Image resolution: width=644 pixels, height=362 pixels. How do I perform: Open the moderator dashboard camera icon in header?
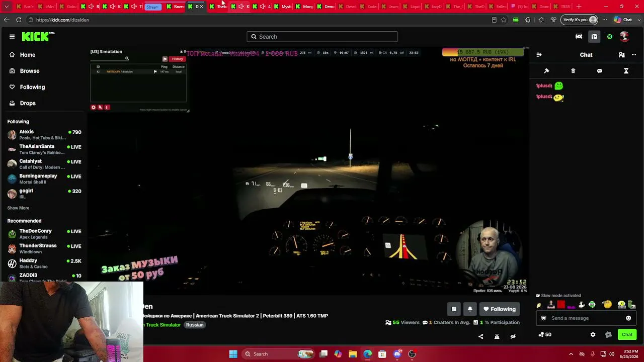click(x=579, y=36)
